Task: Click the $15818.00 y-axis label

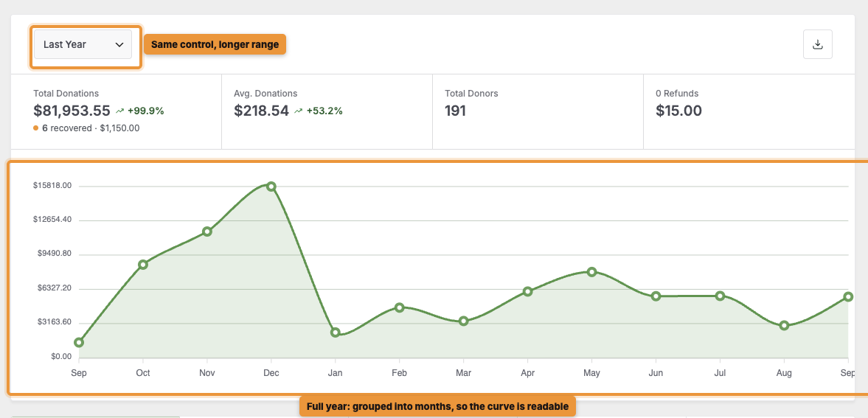Action: [x=52, y=186]
